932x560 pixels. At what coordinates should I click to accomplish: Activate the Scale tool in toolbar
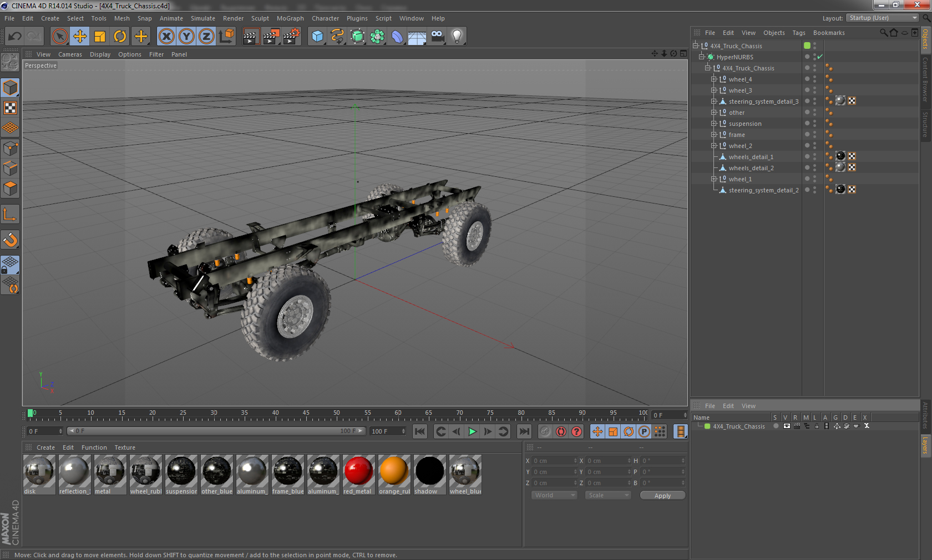pos(100,37)
